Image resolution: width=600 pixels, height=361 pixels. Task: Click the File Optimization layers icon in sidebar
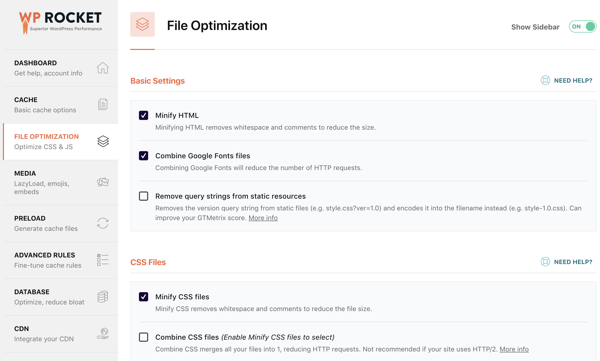pos(103,141)
